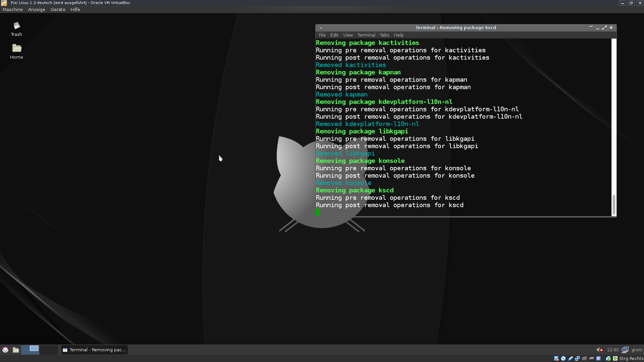The height and width of the screenshot is (362, 644).
Task: Click the green terminal cursor block
Action: 318,212
